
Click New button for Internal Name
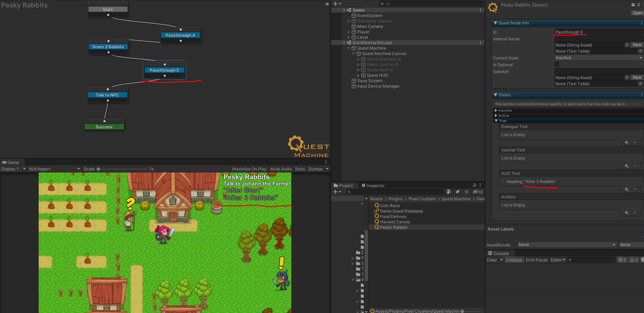(637, 45)
